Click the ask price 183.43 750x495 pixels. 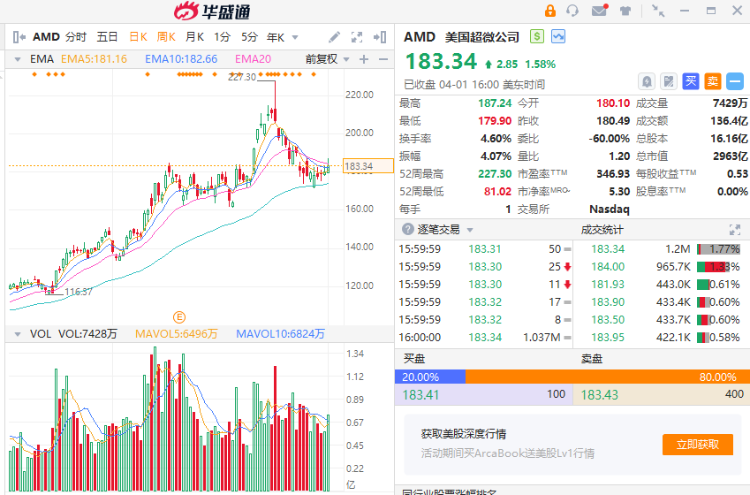(x=599, y=395)
